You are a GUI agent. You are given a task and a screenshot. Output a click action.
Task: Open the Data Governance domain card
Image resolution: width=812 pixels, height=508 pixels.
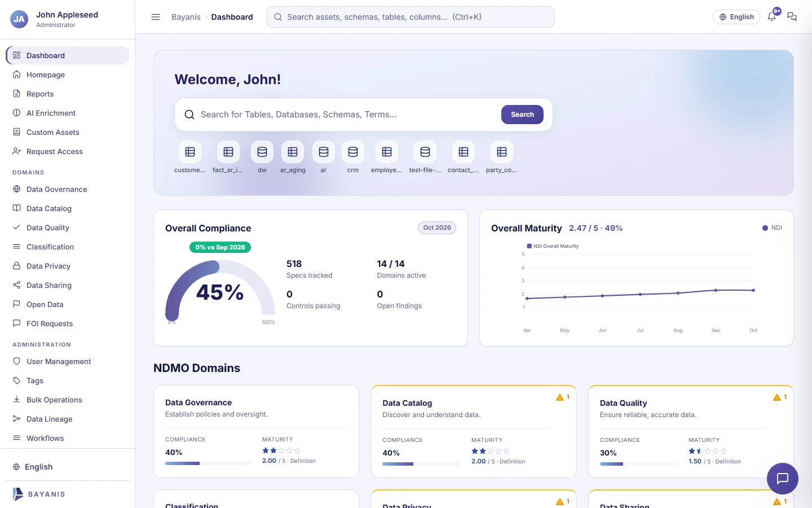256,431
